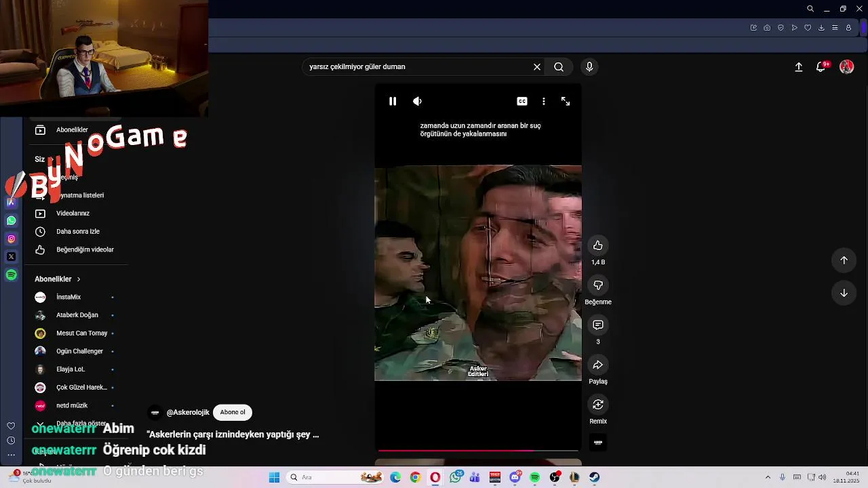This screenshot has height=488, width=868.
Task: Open Opera sidebar history clock icon
Action: click(11, 441)
